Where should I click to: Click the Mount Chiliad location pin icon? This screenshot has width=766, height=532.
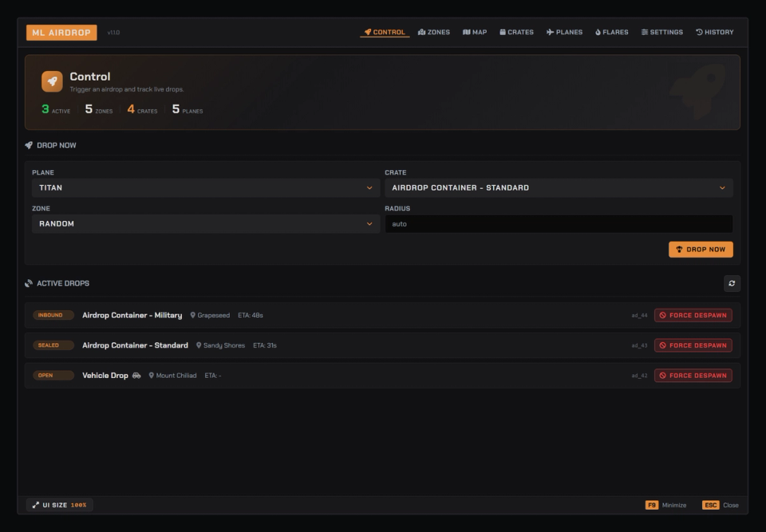152,376
